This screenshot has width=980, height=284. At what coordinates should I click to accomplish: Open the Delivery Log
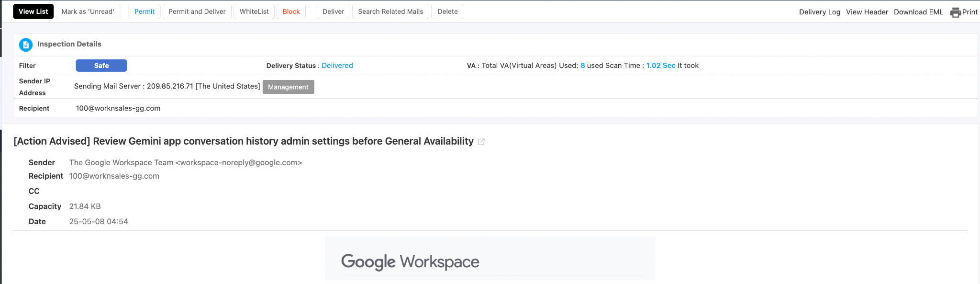tap(820, 12)
